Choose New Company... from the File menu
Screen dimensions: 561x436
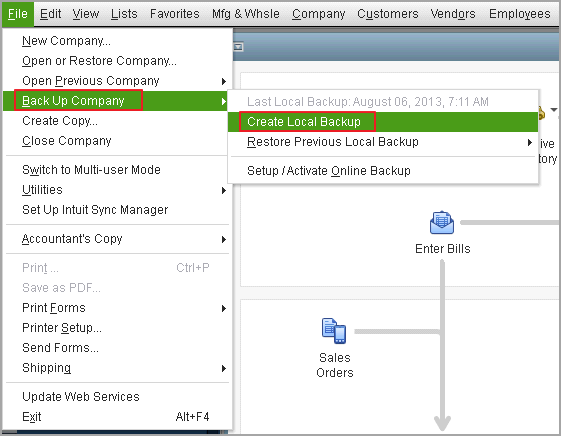coord(117,41)
